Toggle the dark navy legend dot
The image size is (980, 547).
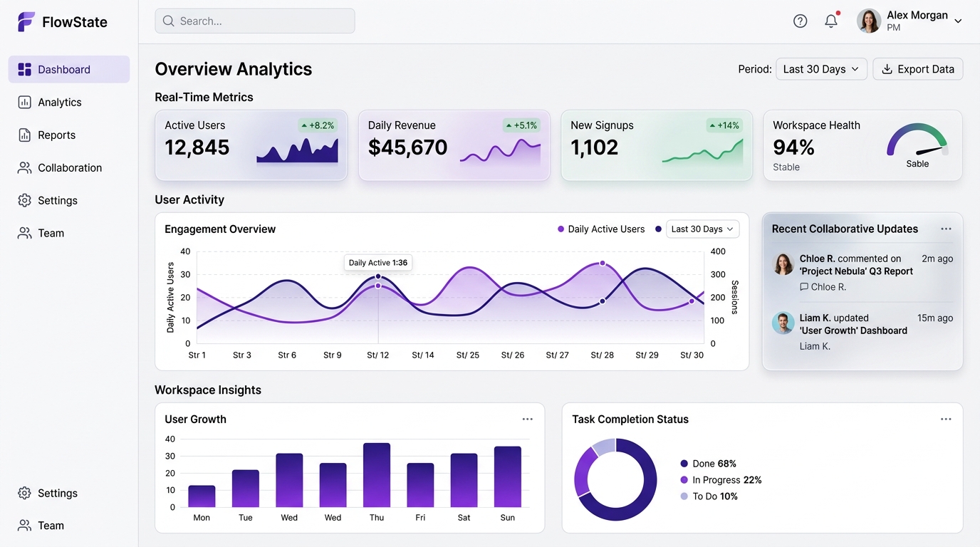659,229
